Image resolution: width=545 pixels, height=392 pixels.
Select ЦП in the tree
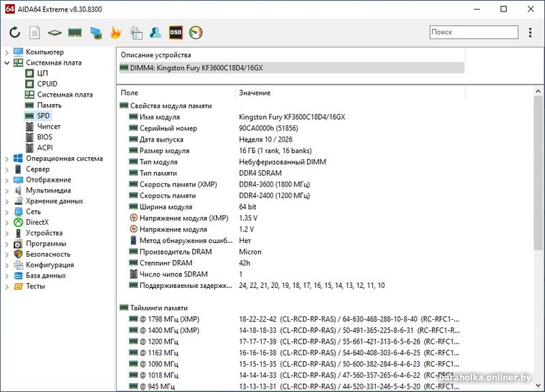(x=42, y=73)
